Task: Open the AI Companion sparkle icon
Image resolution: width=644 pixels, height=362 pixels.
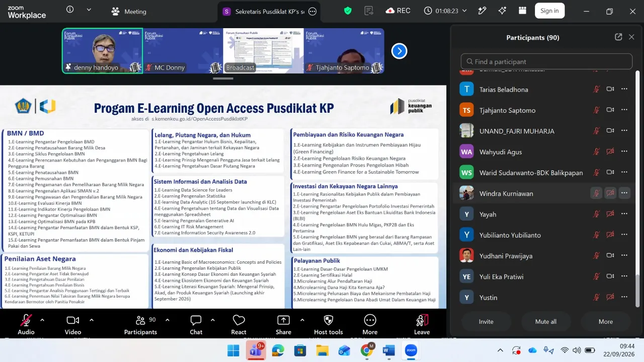Action: click(502, 11)
